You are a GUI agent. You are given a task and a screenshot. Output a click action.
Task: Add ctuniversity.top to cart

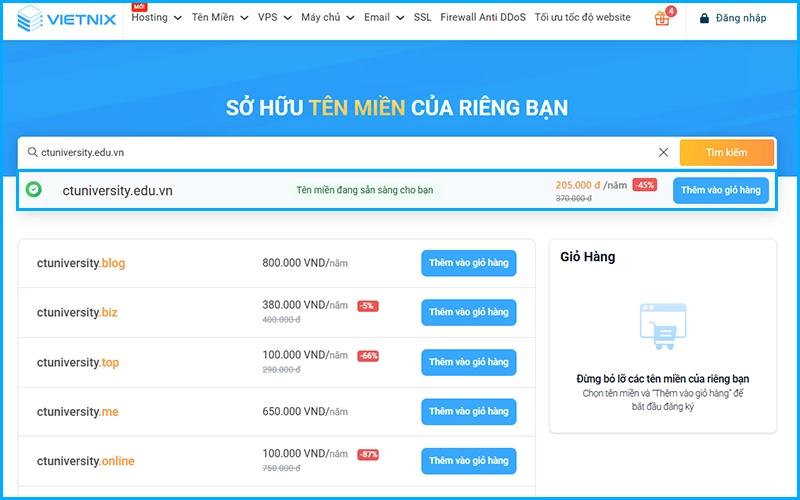point(468,362)
